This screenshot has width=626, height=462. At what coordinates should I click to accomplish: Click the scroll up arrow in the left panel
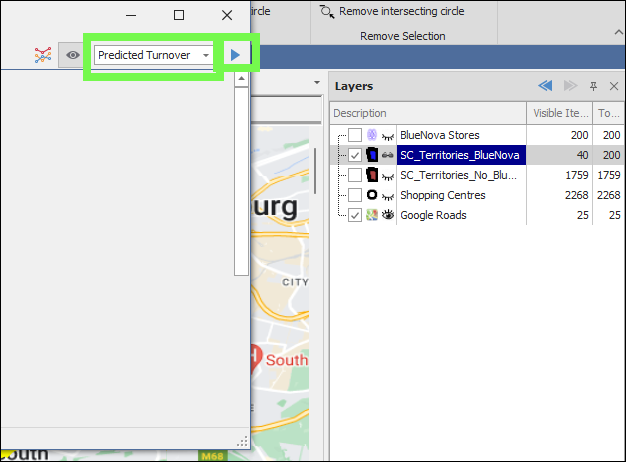[241, 80]
